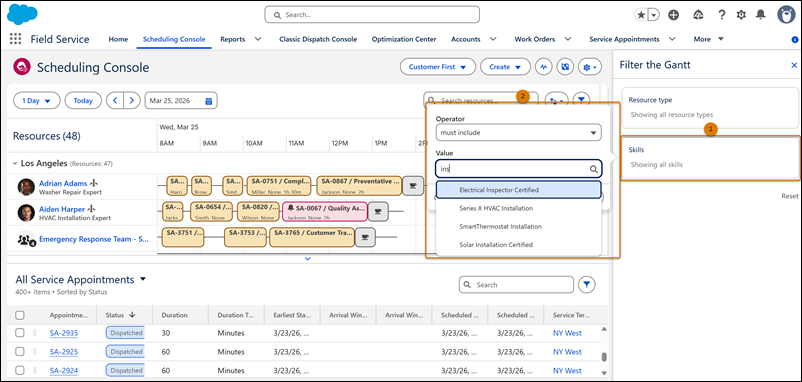Collapse the Los Angeles territory group
This screenshot has width=802, height=382.
coord(14,164)
